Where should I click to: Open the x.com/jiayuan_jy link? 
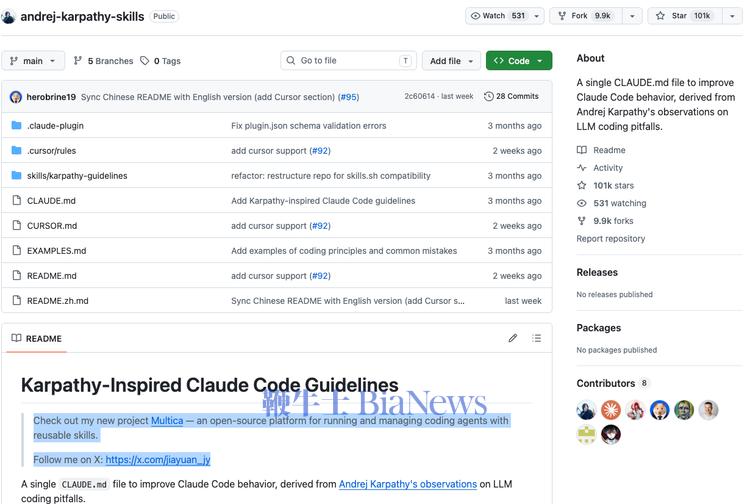click(x=158, y=460)
